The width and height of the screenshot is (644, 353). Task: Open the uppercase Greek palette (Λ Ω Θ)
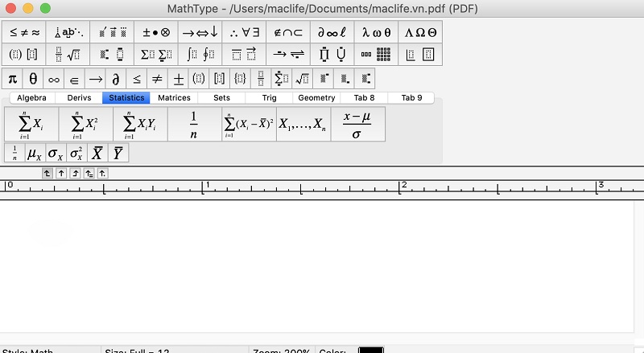[420, 32]
